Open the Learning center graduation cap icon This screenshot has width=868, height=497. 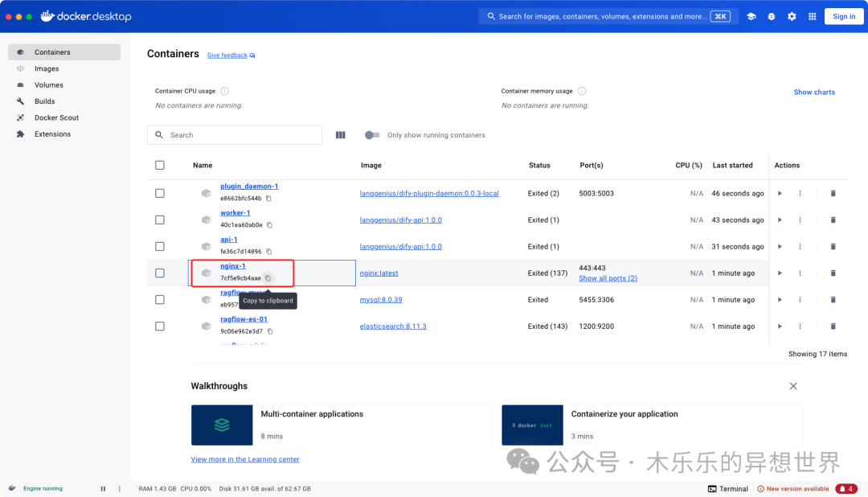click(x=751, y=17)
